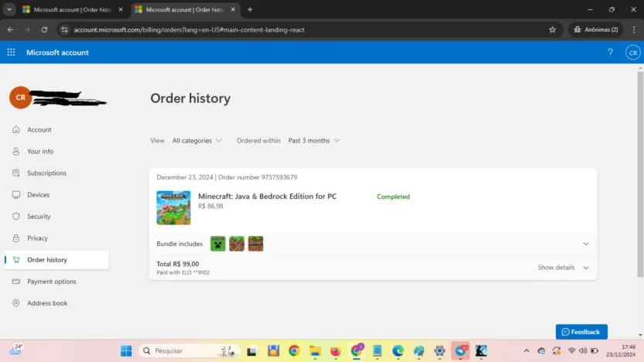The height and width of the screenshot is (362, 644).
Task: Open the volume tray icon
Action: pos(583,351)
